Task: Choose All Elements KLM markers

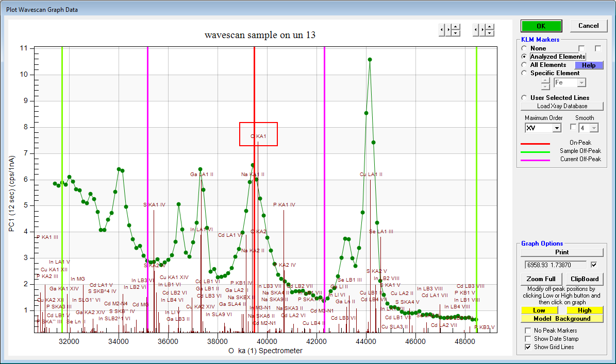Action: click(525, 65)
